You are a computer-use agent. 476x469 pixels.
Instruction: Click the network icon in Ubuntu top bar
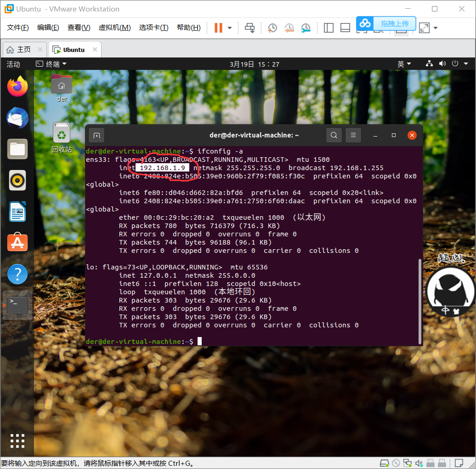[x=429, y=64]
